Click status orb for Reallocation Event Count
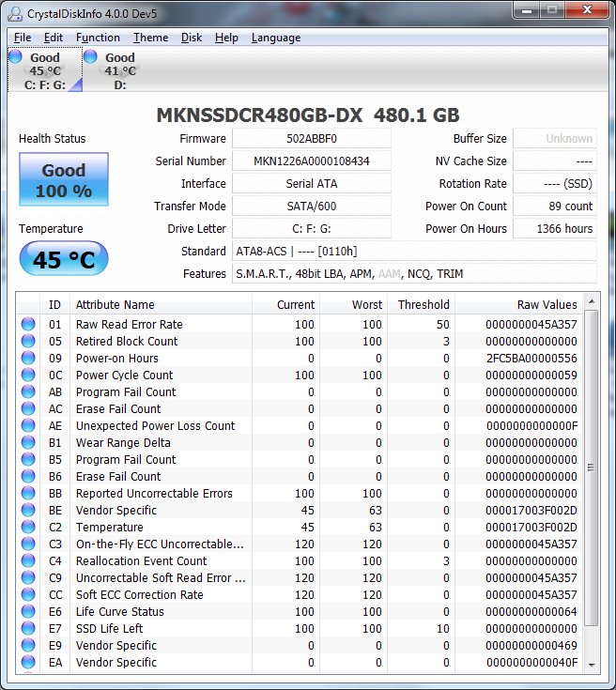616x690 pixels. coord(28,560)
